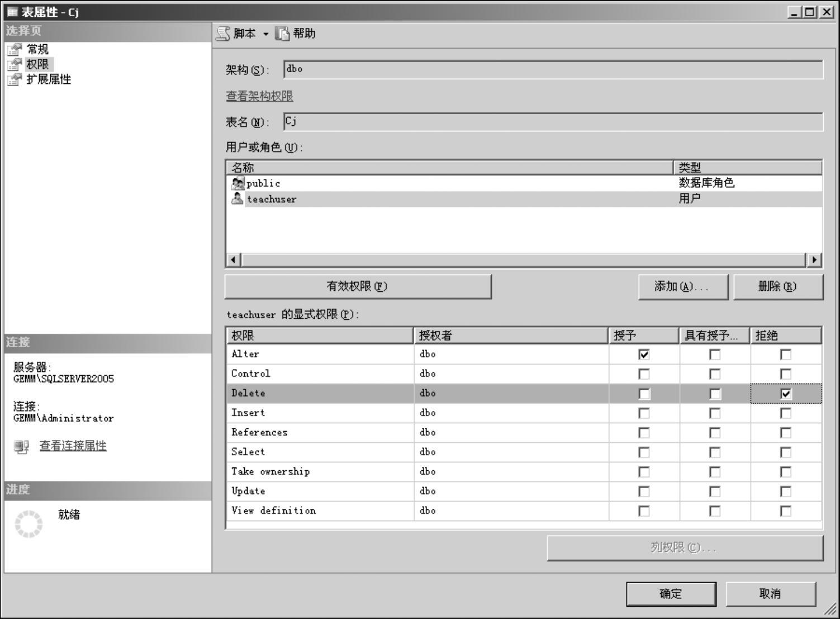Enable Deny for Insert permission
This screenshot has width=840, height=619.
[786, 413]
